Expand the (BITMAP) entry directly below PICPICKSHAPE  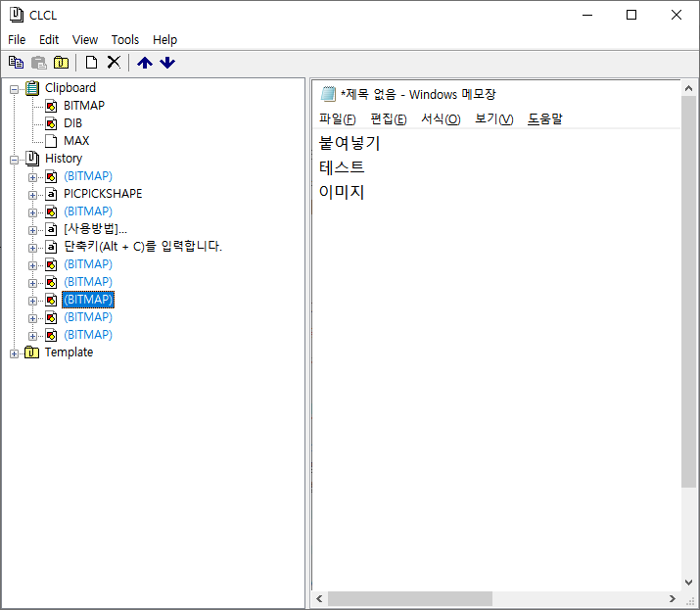(32, 212)
